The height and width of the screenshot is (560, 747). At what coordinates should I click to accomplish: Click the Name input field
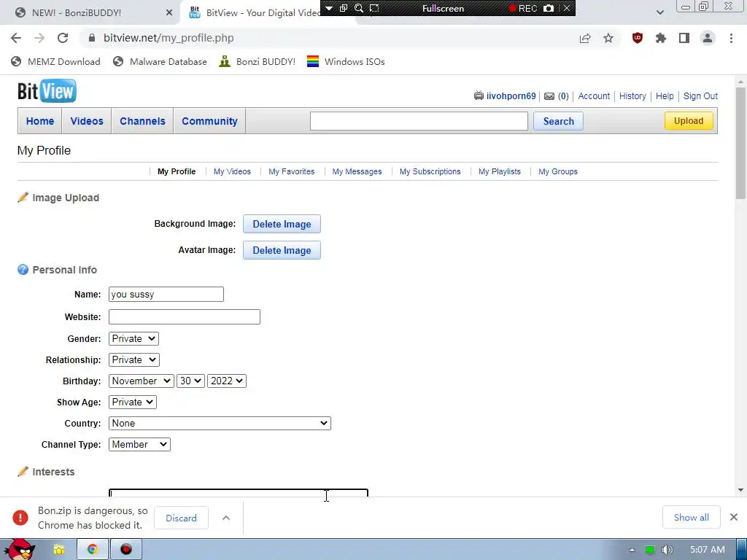tap(166, 295)
